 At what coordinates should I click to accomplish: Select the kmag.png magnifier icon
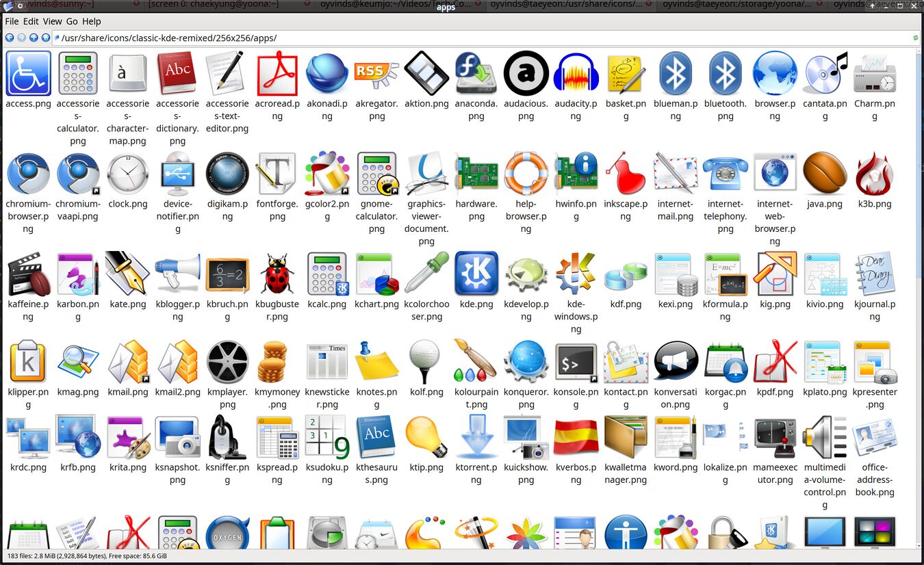coord(78,362)
